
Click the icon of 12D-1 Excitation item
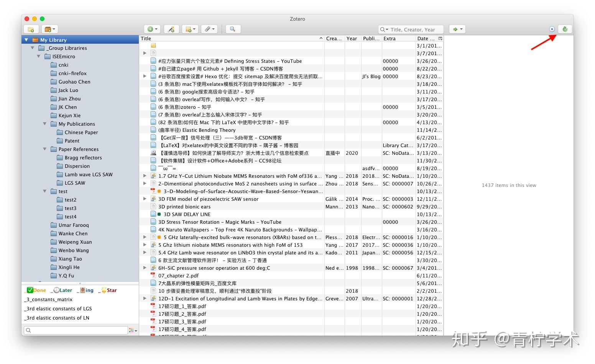(153, 298)
